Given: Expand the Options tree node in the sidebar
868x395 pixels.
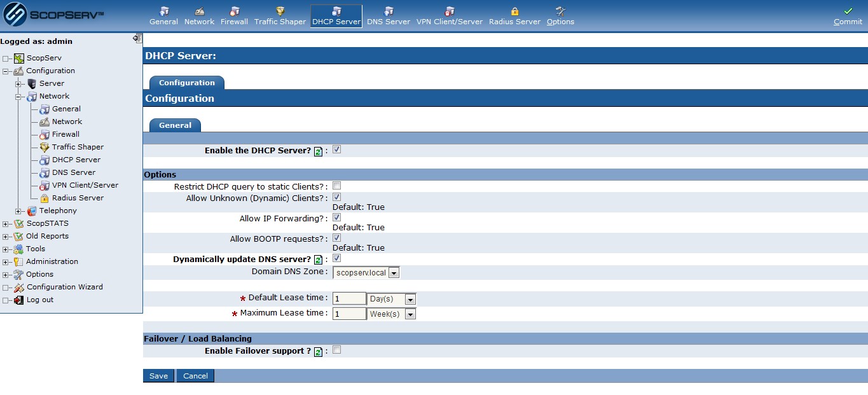Looking at the screenshot, I should pos(6,275).
